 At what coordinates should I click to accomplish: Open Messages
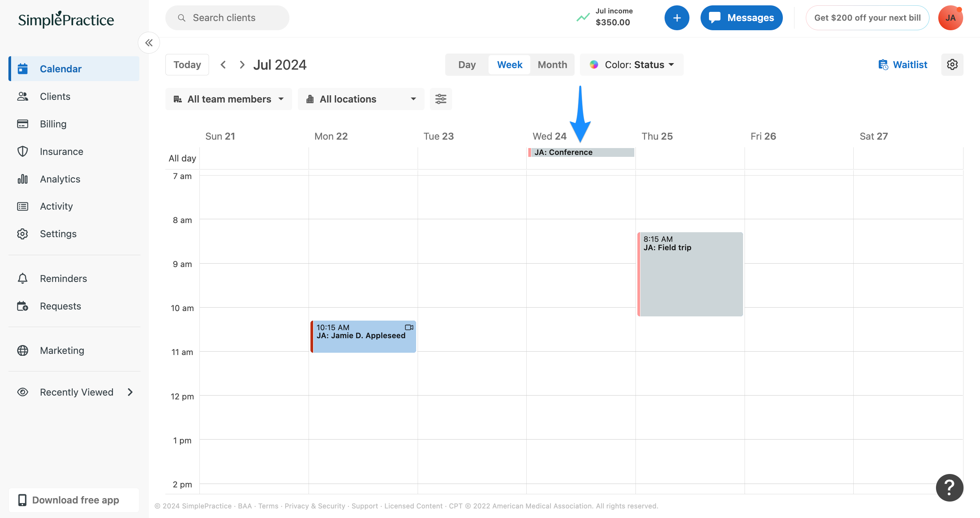point(742,18)
